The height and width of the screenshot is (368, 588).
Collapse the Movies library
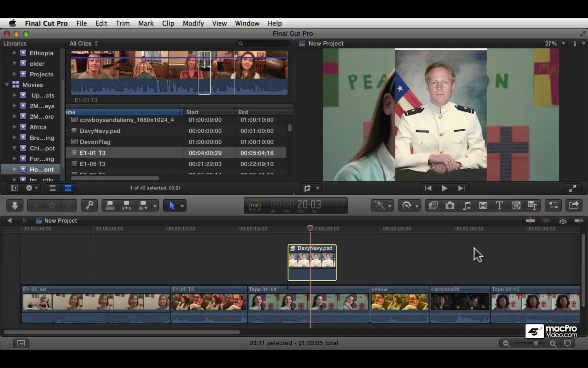point(7,84)
